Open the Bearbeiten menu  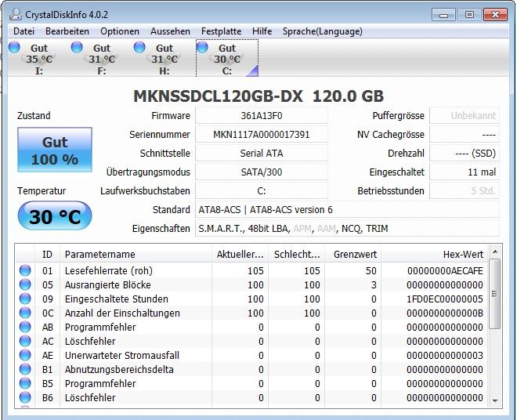coord(67,31)
